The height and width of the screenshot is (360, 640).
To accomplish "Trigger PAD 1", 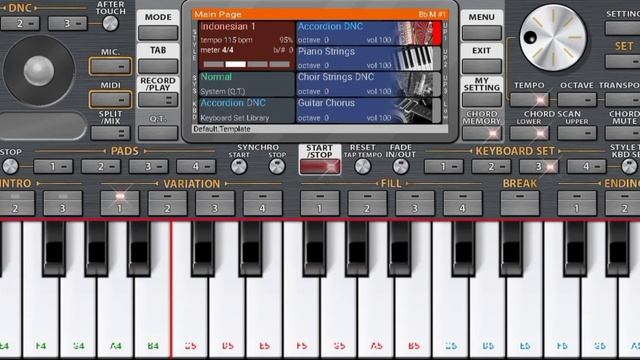I will (x=53, y=167).
